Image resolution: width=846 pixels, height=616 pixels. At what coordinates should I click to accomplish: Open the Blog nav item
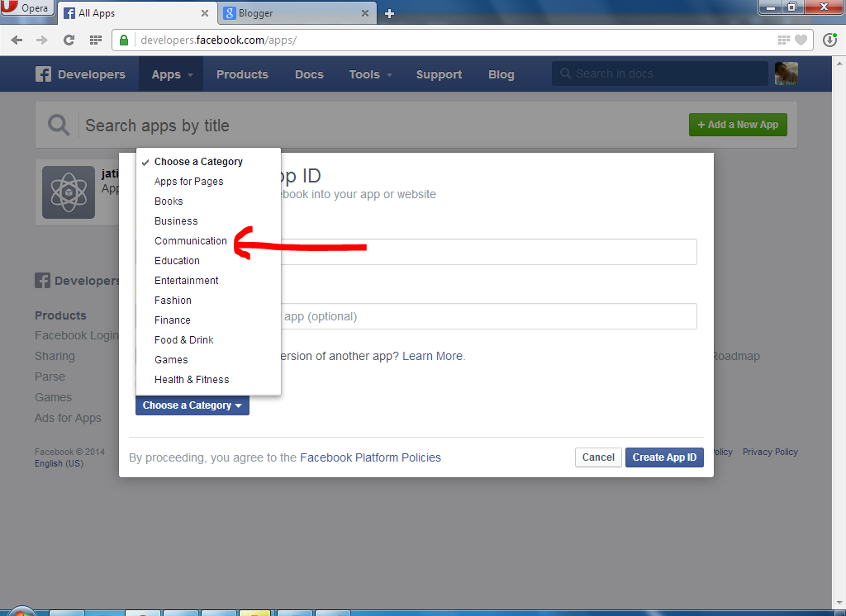pos(501,74)
